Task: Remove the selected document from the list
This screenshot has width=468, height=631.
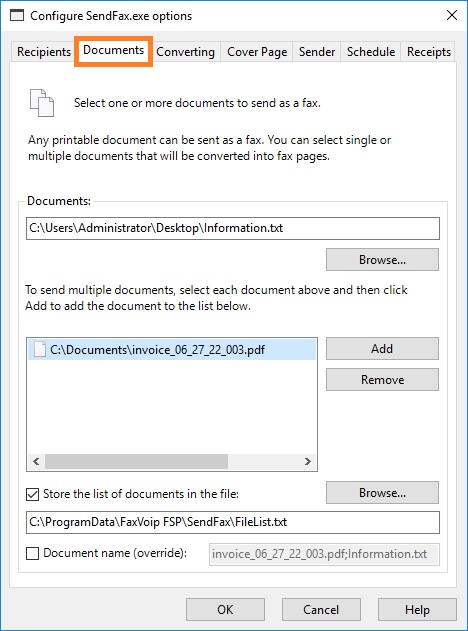Action: 382,379
